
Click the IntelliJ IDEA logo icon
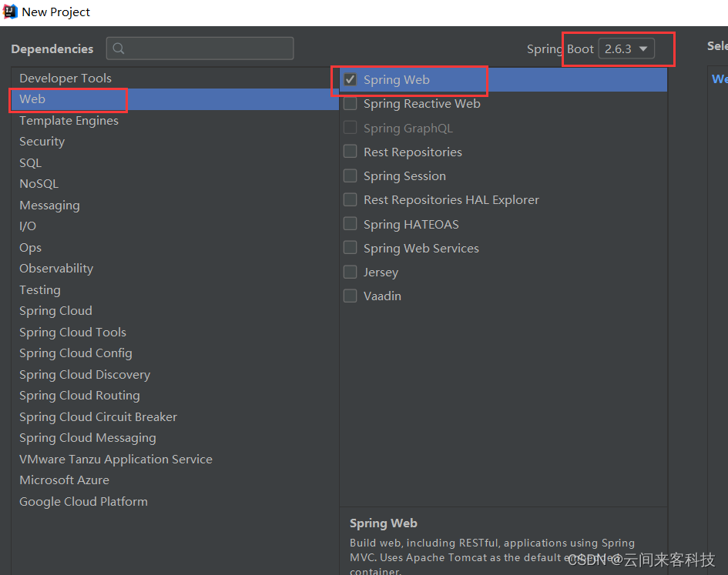tap(10, 12)
